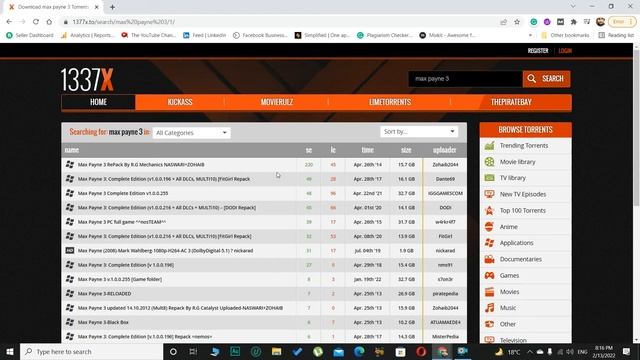The image size is (640, 360).
Task: Open Max Payne 3 Complete Edition v1.0.0.255 torrent
Action: tap(123, 193)
